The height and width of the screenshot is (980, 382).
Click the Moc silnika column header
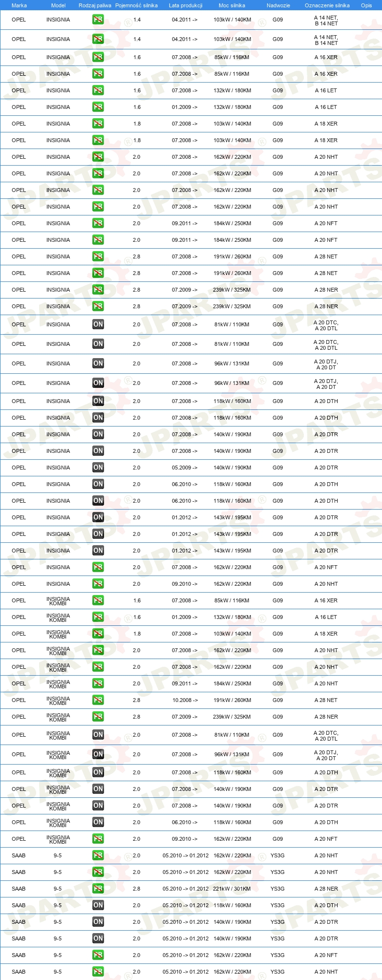coord(232,5)
